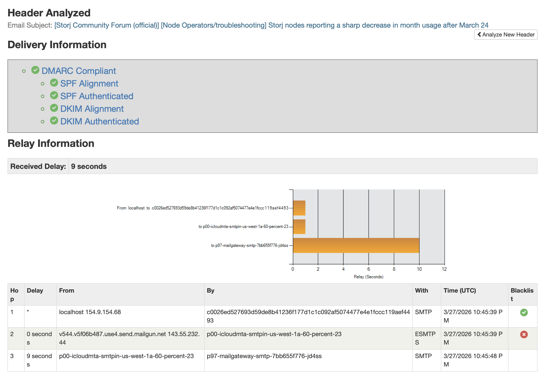This screenshot has width=546, height=392.
Task: Click the localhost relay bar in chart
Action: (x=299, y=208)
